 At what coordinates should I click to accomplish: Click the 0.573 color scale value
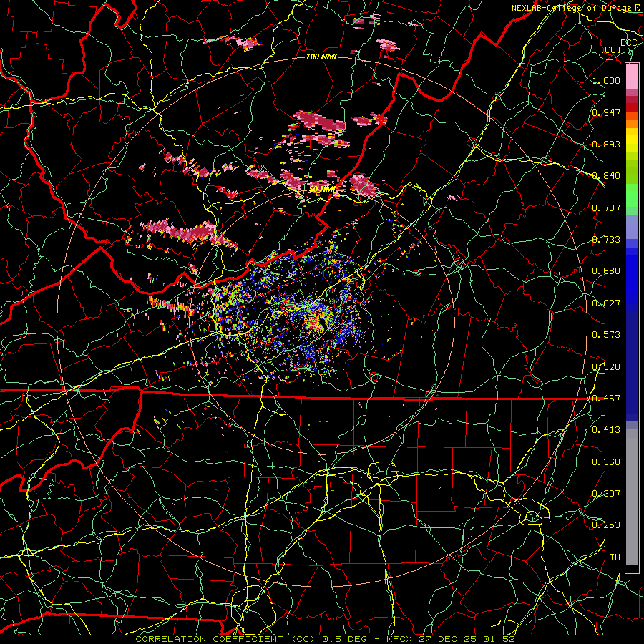[606, 335]
